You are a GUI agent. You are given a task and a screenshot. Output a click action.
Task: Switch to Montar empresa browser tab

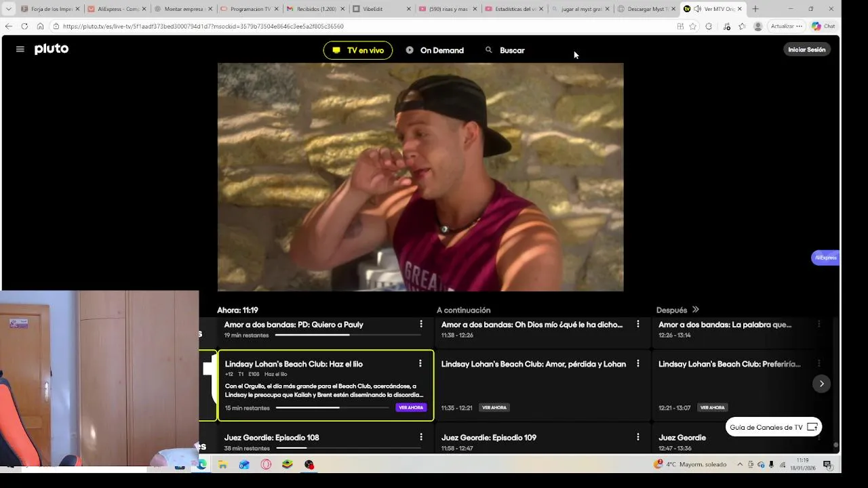[183, 9]
